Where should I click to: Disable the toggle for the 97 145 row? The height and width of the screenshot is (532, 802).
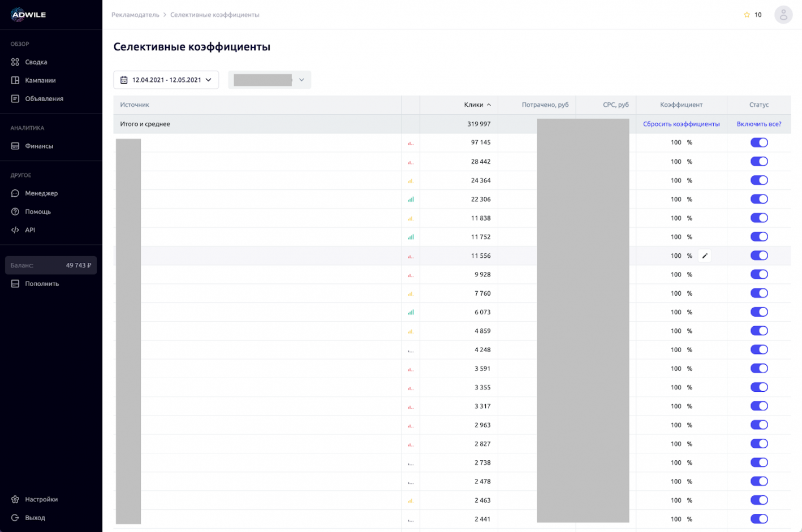(x=758, y=142)
